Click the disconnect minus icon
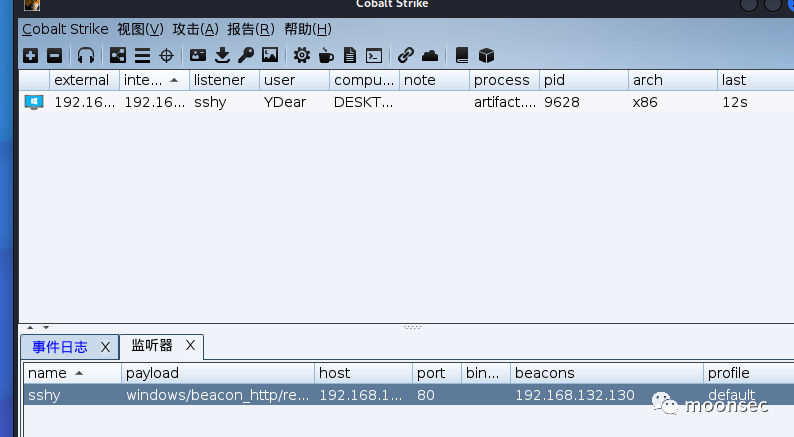Image resolution: width=794 pixels, height=437 pixels. click(x=54, y=55)
